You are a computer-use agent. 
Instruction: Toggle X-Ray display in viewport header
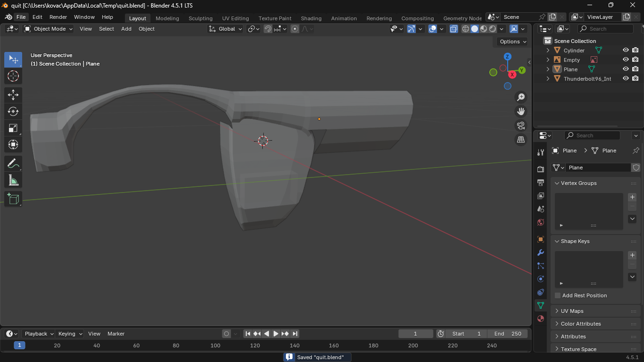pos(453,29)
